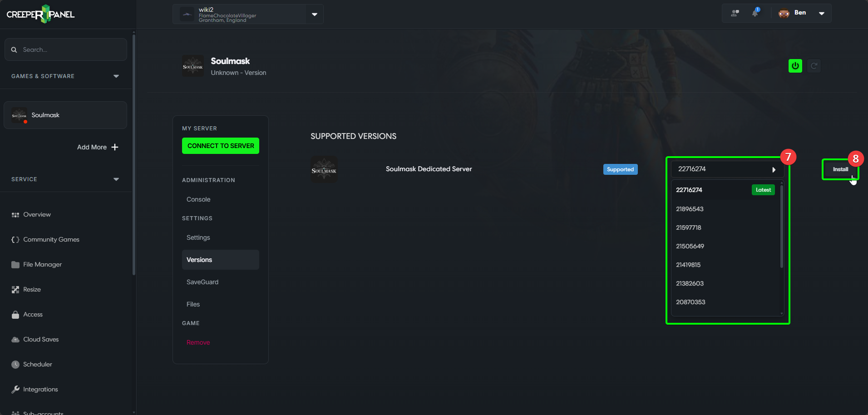This screenshot has width=868, height=415.
Task: Open the Scheduler clock icon
Action: [15, 364]
